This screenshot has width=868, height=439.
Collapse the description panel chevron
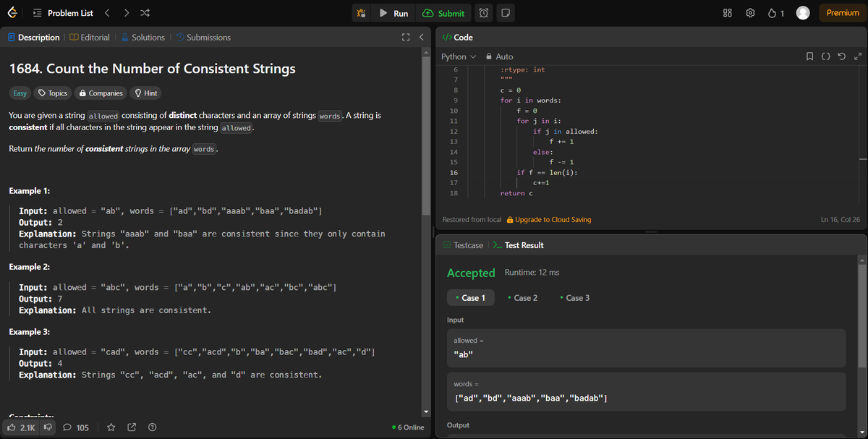pyautogui.click(x=421, y=38)
